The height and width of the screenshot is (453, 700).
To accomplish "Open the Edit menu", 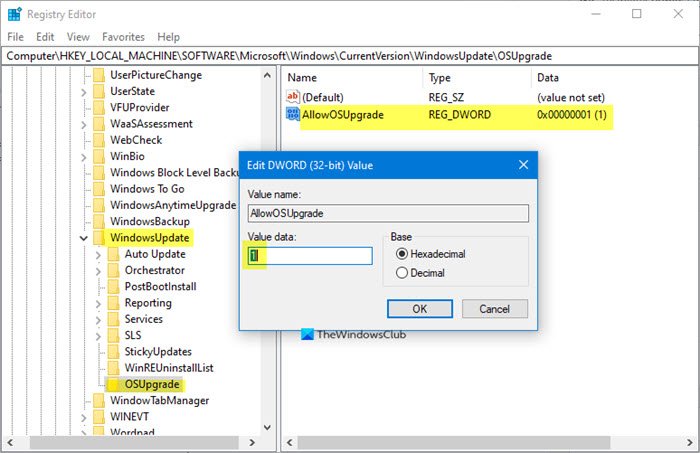I will [45, 37].
